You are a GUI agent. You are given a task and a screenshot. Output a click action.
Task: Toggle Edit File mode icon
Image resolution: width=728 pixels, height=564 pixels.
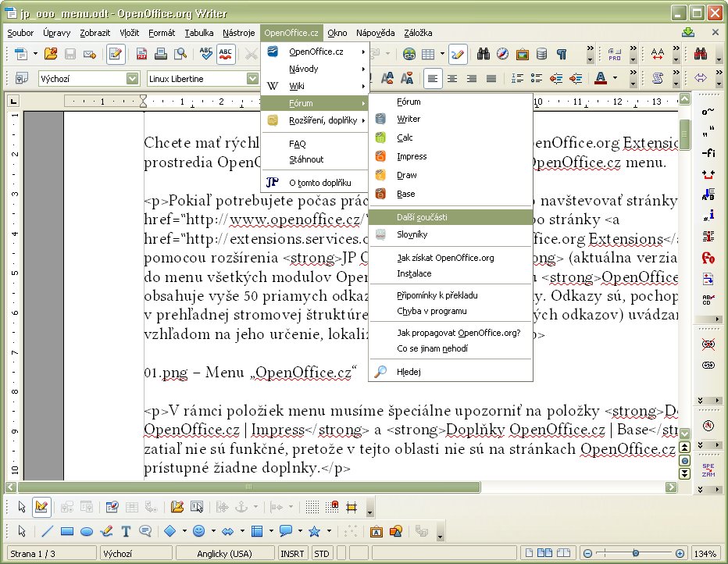pos(115,55)
